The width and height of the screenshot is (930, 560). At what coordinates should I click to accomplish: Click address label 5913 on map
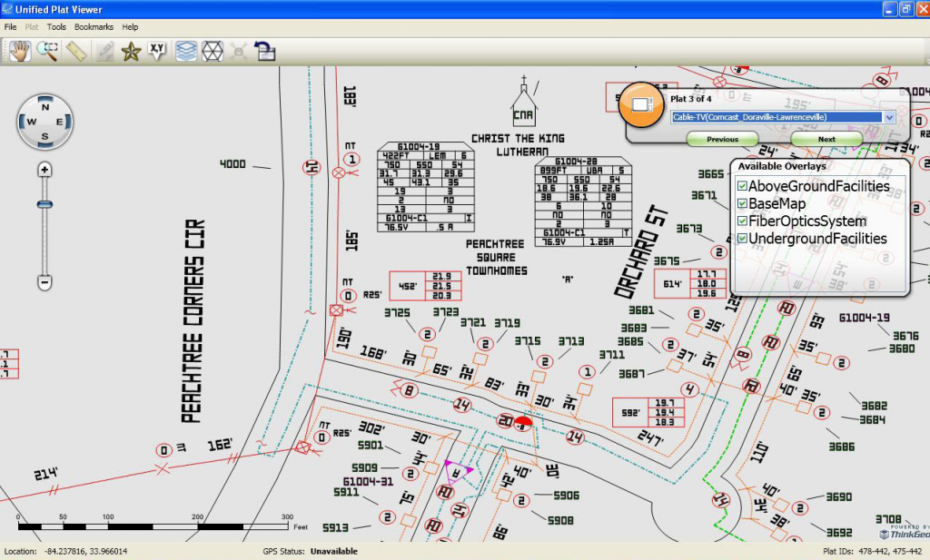pyautogui.click(x=335, y=527)
